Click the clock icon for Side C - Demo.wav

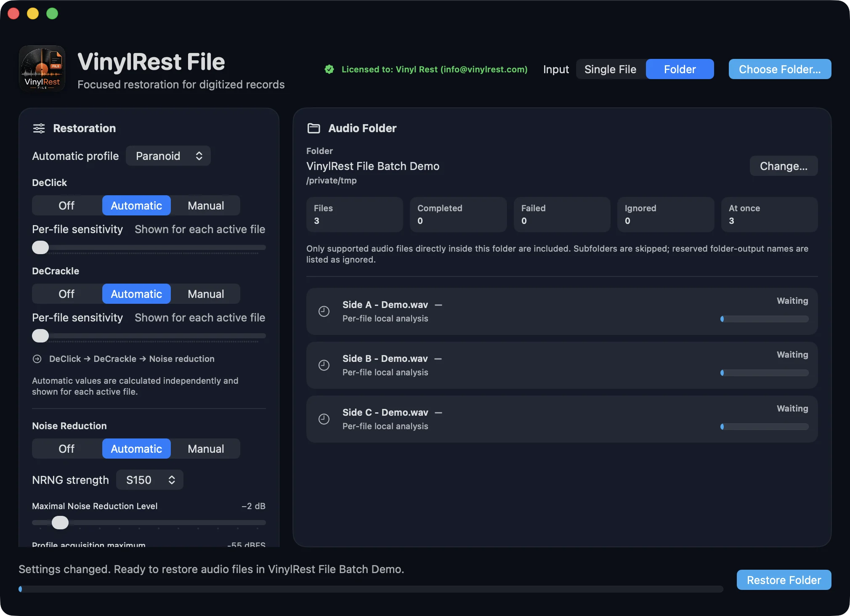(324, 419)
